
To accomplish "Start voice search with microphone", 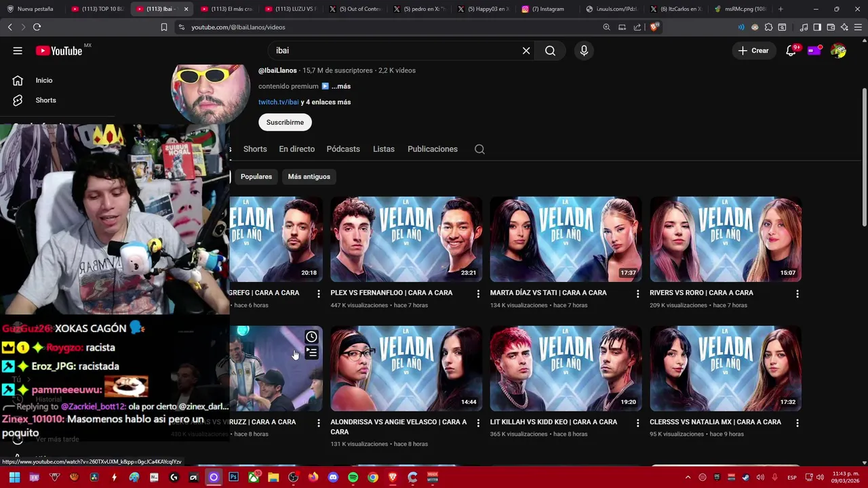I will (584, 51).
